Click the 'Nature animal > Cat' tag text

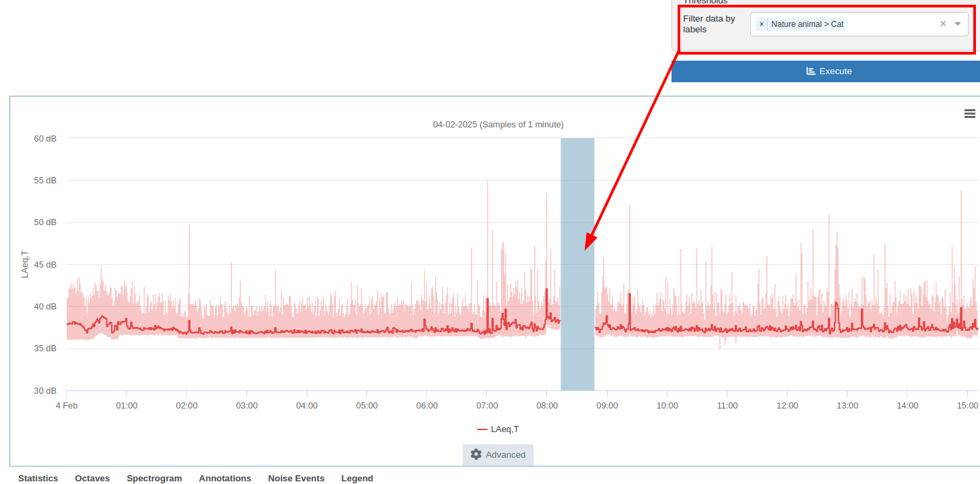(x=807, y=24)
